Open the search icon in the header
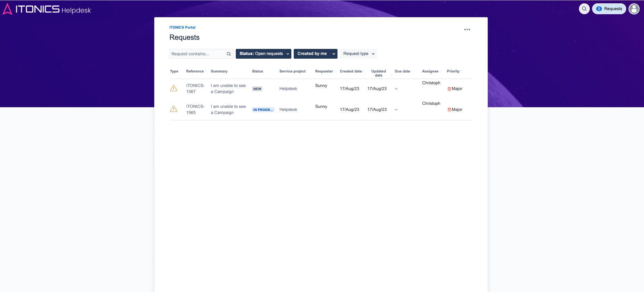The width and height of the screenshot is (644, 292). [584, 9]
